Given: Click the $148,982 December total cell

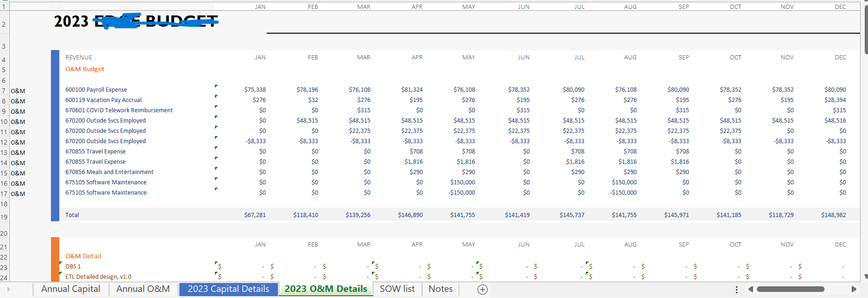Looking at the screenshot, I should tap(833, 215).
